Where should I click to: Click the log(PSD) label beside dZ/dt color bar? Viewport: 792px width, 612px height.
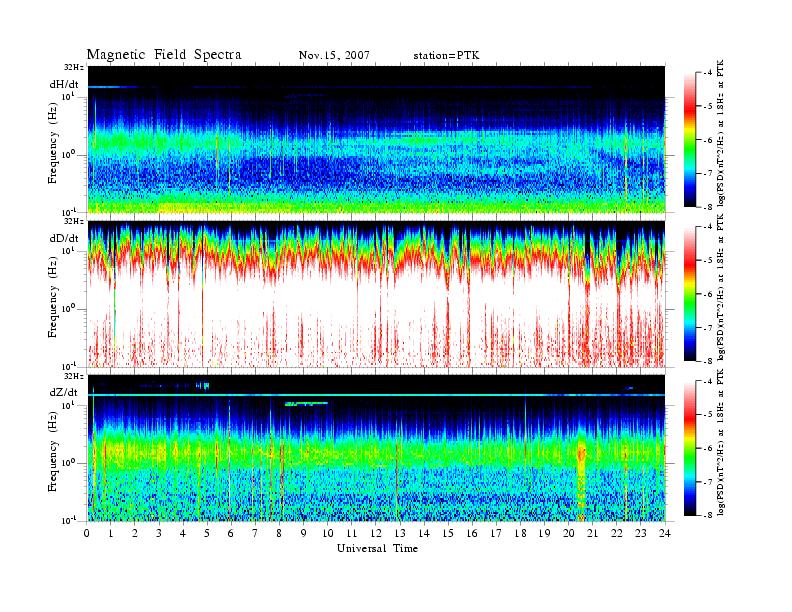click(x=721, y=441)
